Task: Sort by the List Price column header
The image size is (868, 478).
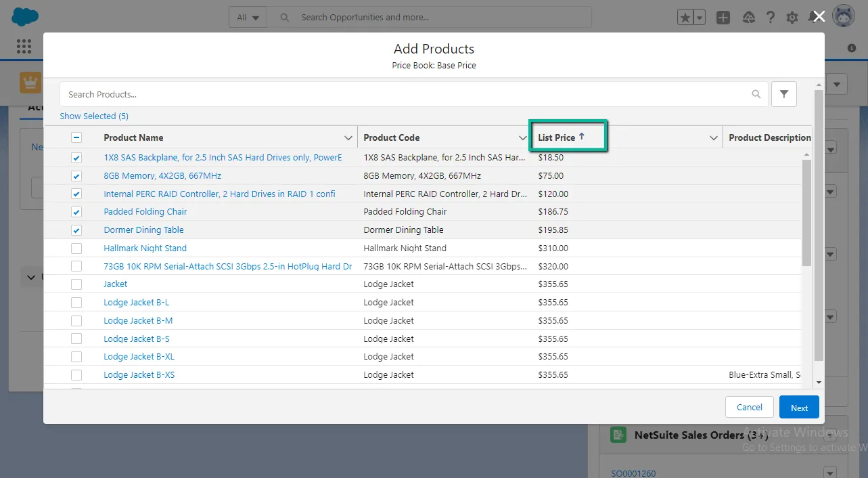Action: coord(556,137)
